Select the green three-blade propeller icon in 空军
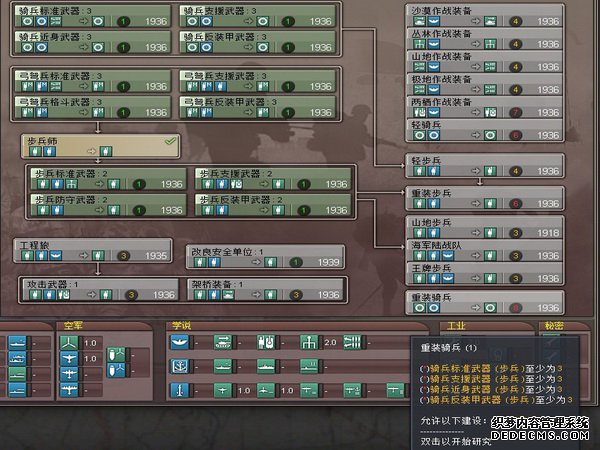 69,343
